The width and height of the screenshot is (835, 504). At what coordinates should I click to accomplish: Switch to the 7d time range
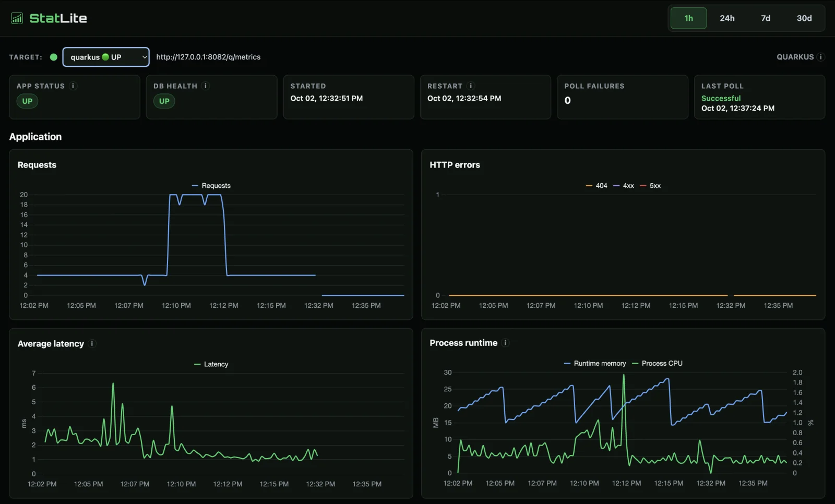766,18
